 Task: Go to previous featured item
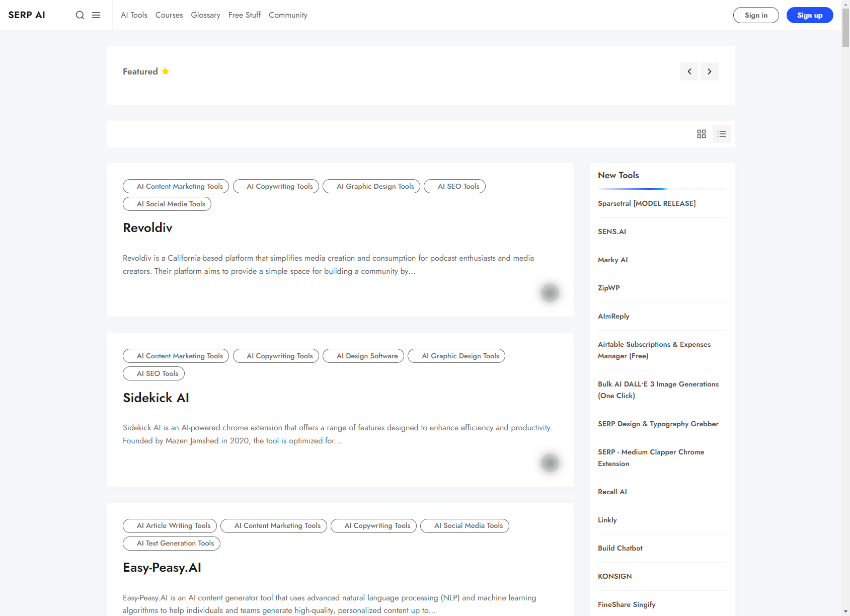[x=689, y=71]
